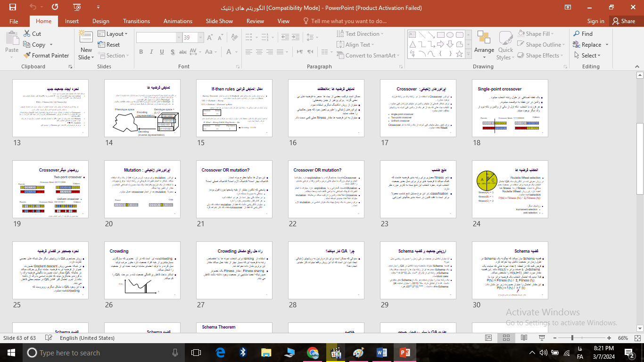Click Sign in at the top right

(595, 21)
